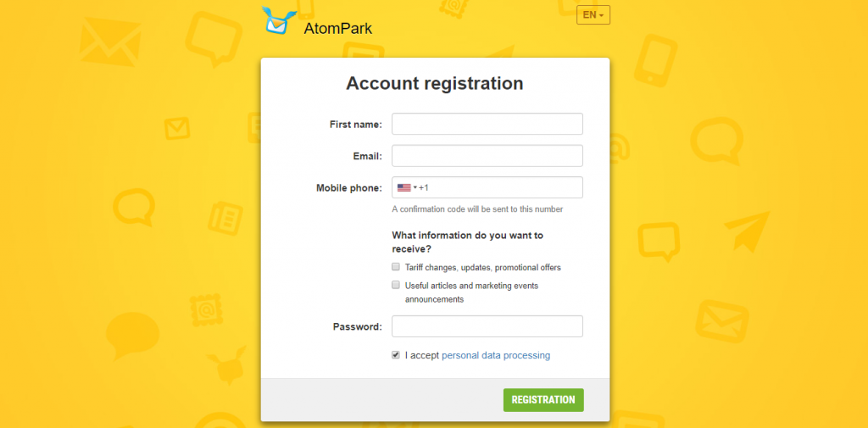The width and height of the screenshot is (868, 428).
Task: Check Tariff changes, updates, promotional offers
Action: click(x=396, y=267)
